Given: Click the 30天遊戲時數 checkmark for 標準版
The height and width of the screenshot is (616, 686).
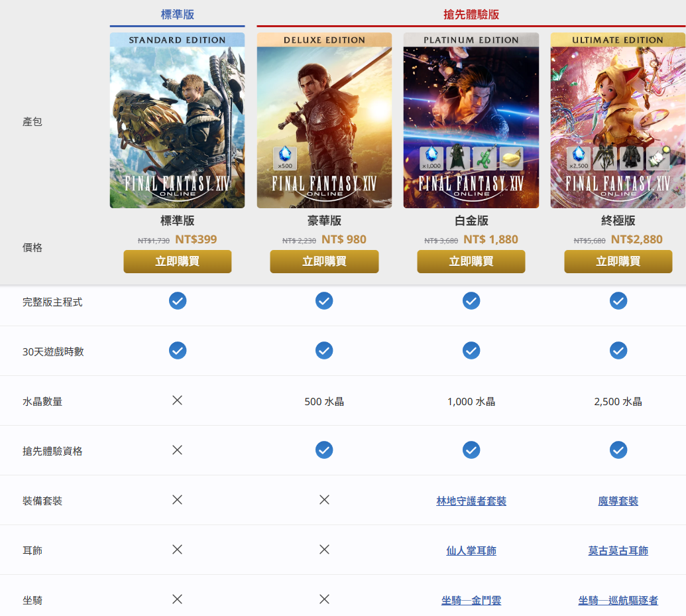Looking at the screenshot, I should (x=178, y=351).
